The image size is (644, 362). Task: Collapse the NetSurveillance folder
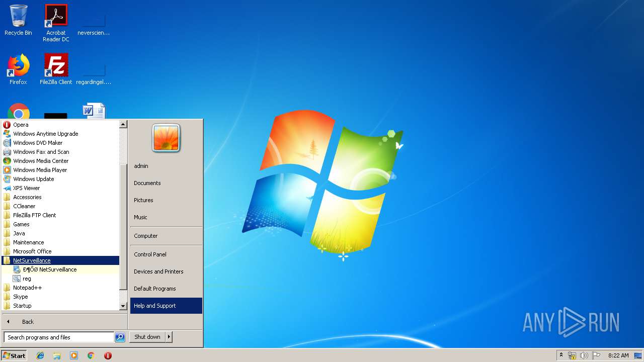coord(60,260)
